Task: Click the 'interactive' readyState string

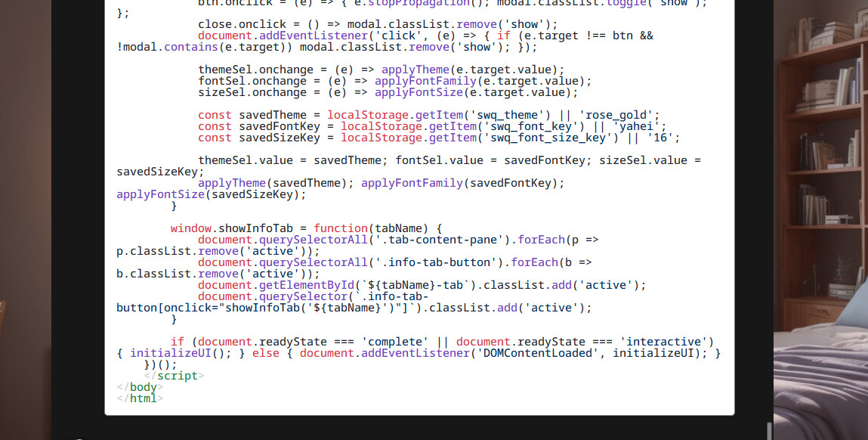Action: point(666,342)
